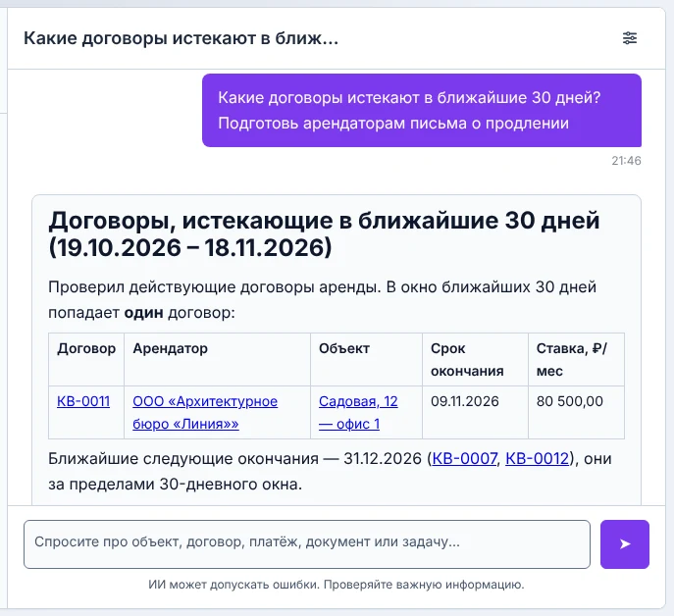674x616 pixels.
Task: Click the message timestamp 21:46
Action: 626,161
